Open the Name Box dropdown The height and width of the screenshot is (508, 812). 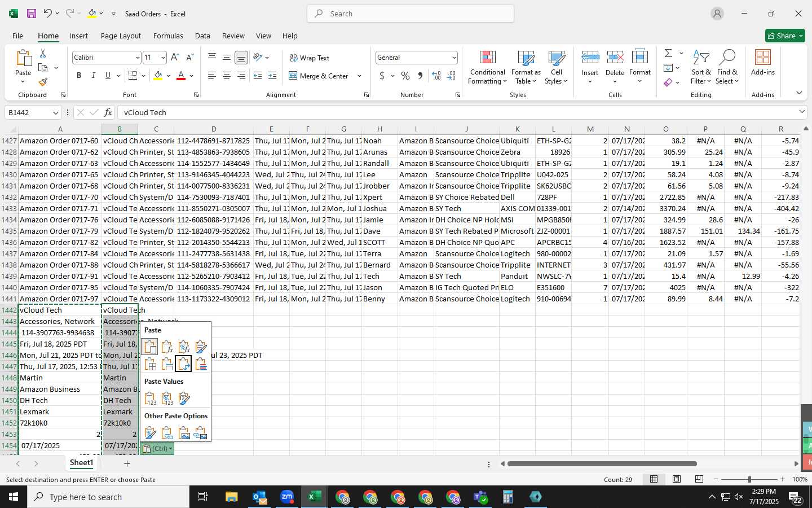click(55, 113)
